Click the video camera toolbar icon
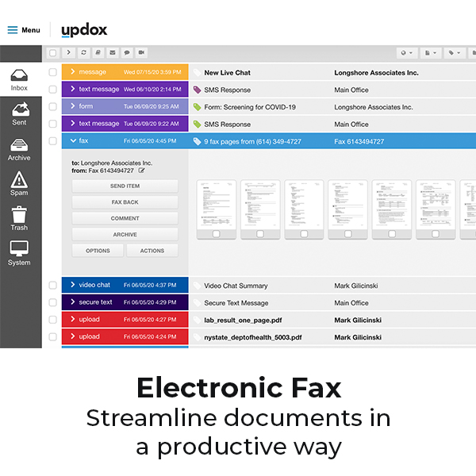The width and height of the screenshot is (476, 476). click(141, 53)
